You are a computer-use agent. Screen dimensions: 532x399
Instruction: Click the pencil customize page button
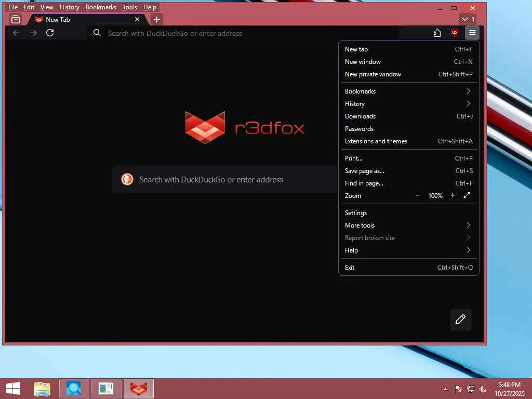(x=460, y=320)
